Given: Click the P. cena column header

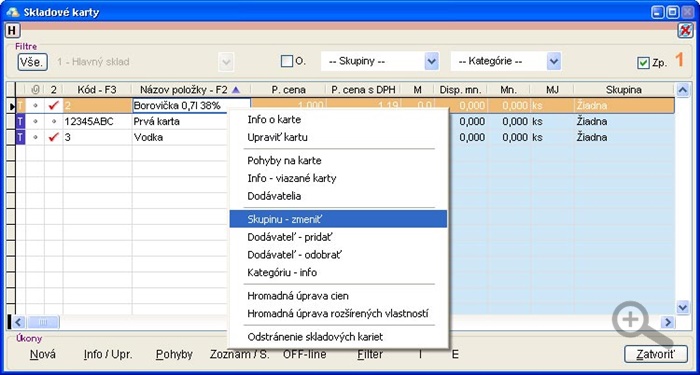Looking at the screenshot, I should pos(288,90).
